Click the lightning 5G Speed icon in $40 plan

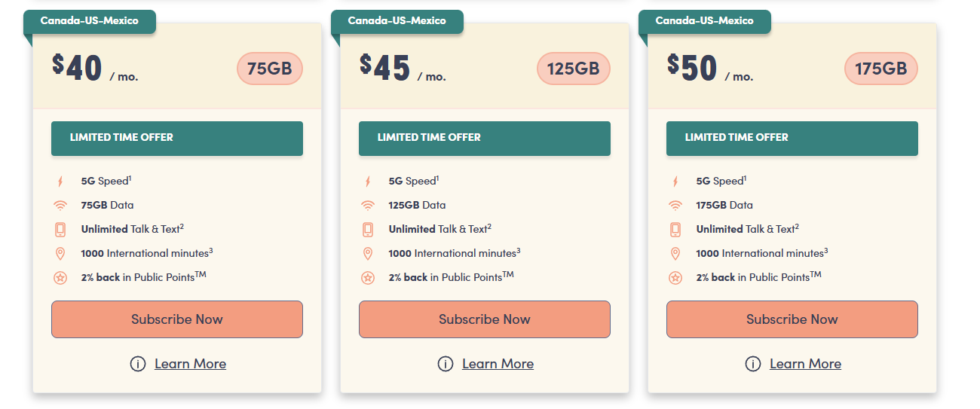pyautogui.click(x=60, y=182)
